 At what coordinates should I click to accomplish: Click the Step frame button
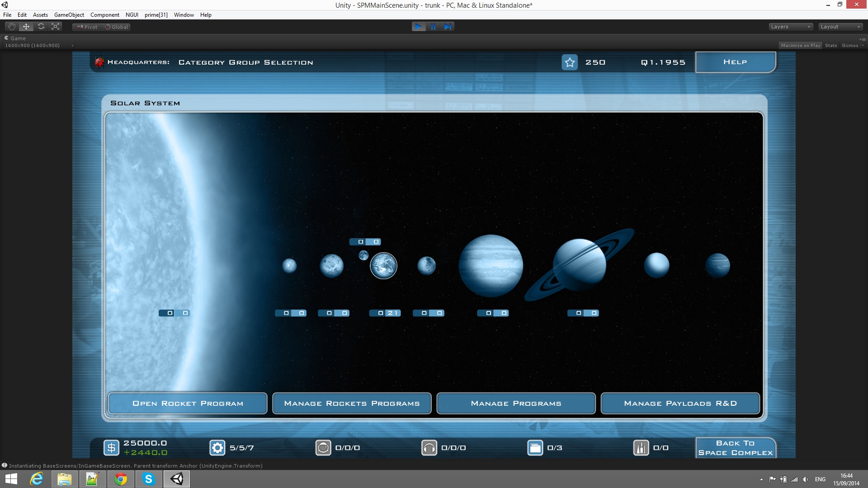pyautogui.click(x=448, y=27)
